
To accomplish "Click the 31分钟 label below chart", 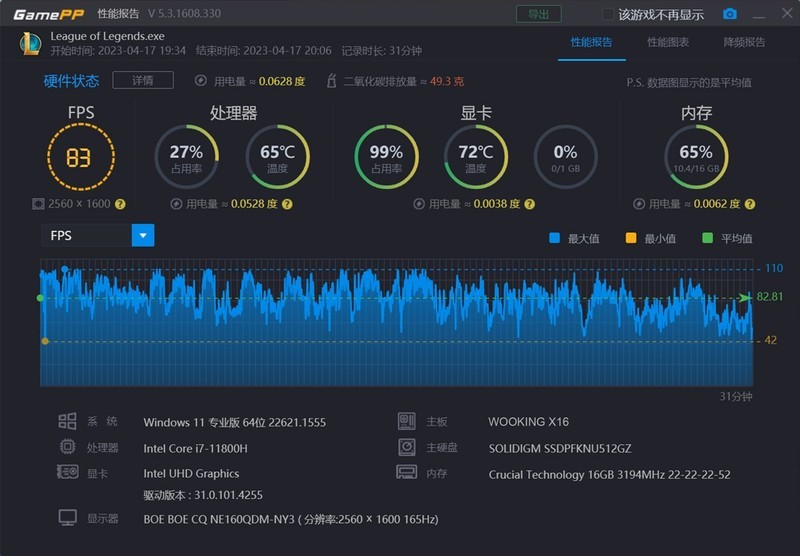I will [x=736, y=396].
